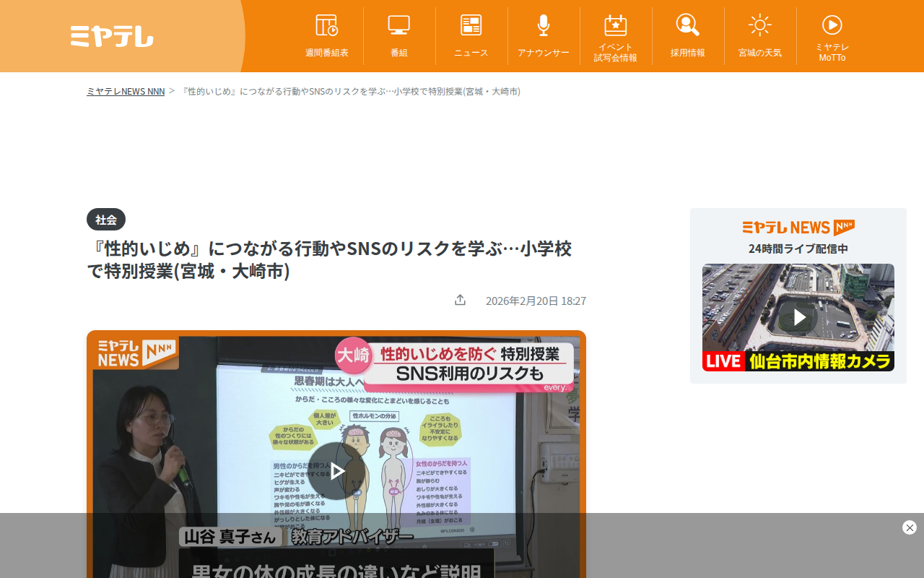
Task: Click the ニュース menu label
Action: click(x=471, y=53)
